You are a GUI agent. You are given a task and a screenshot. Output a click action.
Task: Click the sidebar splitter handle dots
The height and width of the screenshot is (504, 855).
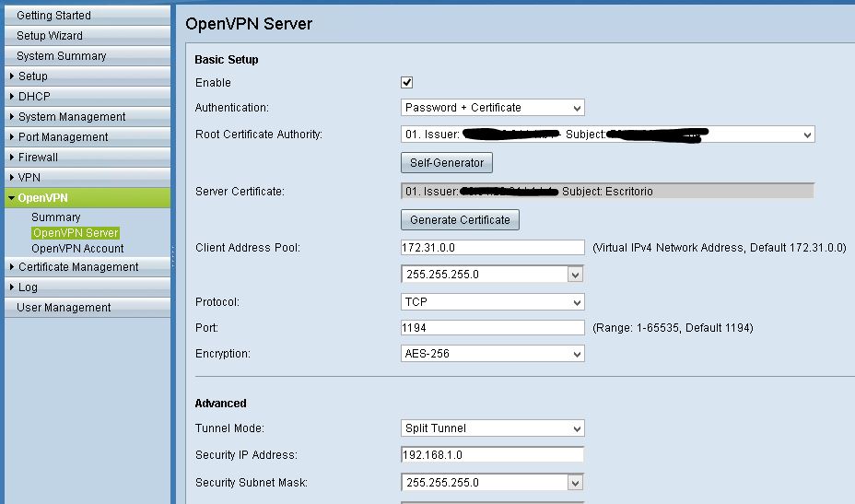tap(173, 256)
